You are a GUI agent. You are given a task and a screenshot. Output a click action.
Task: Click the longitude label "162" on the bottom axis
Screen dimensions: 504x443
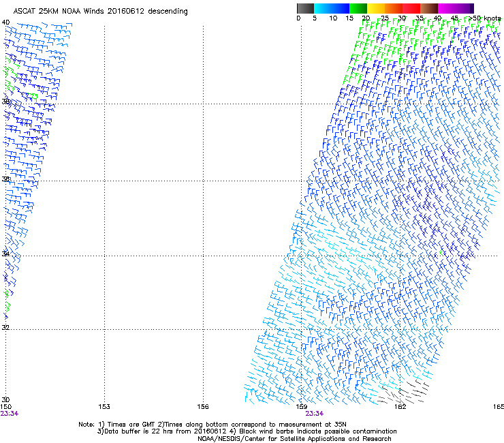pos(400,407)
